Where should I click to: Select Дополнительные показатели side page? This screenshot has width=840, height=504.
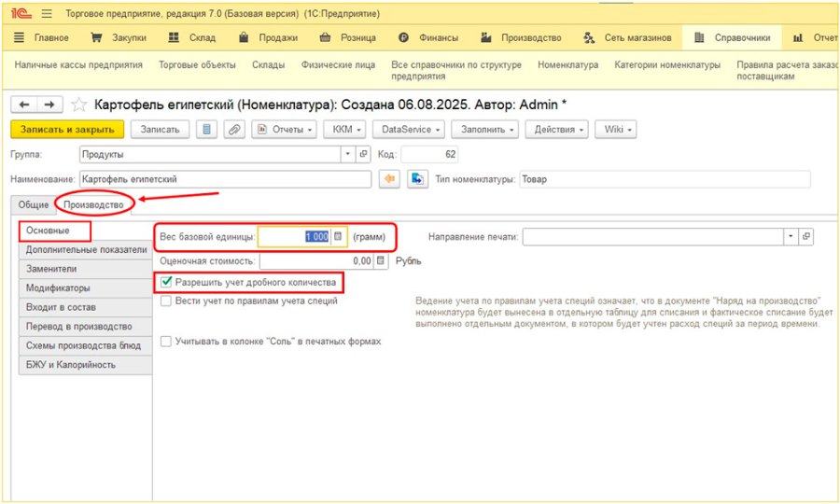point(86,249)
